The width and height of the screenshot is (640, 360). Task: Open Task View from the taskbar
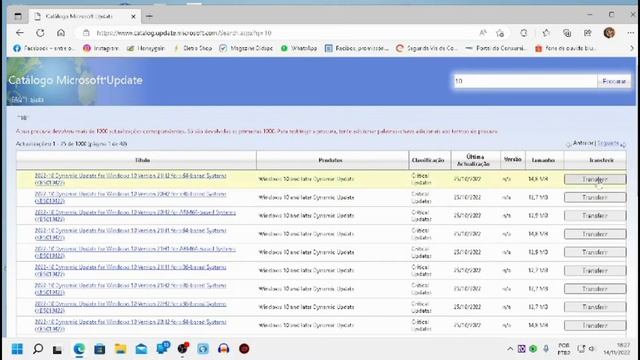pos(58,349)
